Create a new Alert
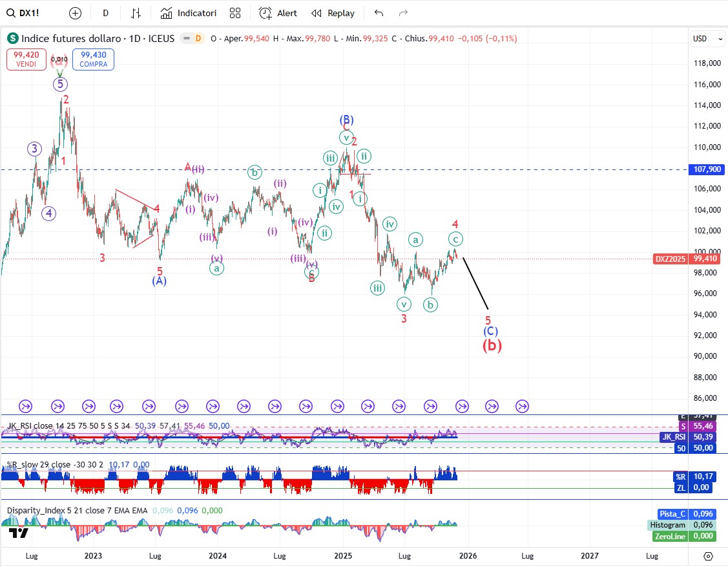The width and height of the screenshot is (728, 567). [x=278, y=13]
